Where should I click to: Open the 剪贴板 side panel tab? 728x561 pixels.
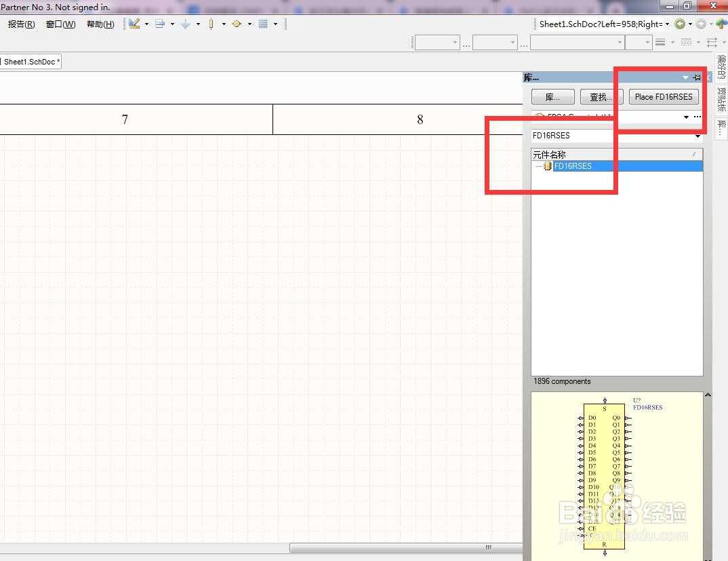coord(721,99)
